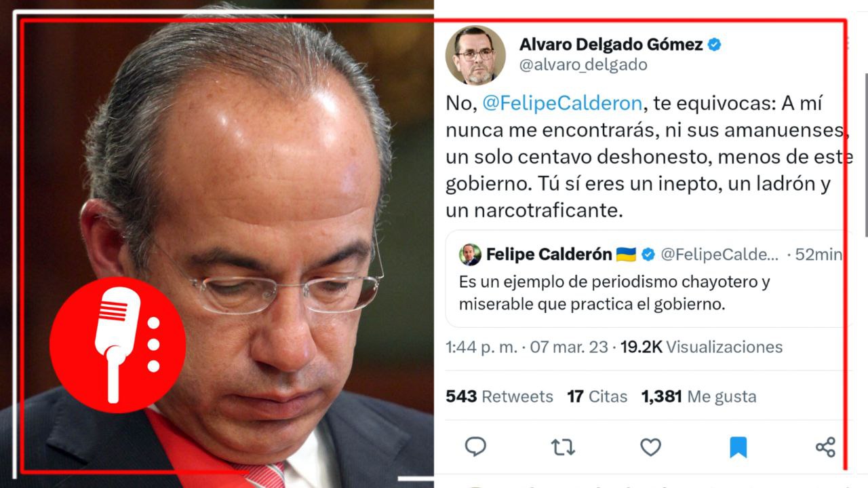
Task: Click verified badge beside Felipe Calderón
Action: 648,255
